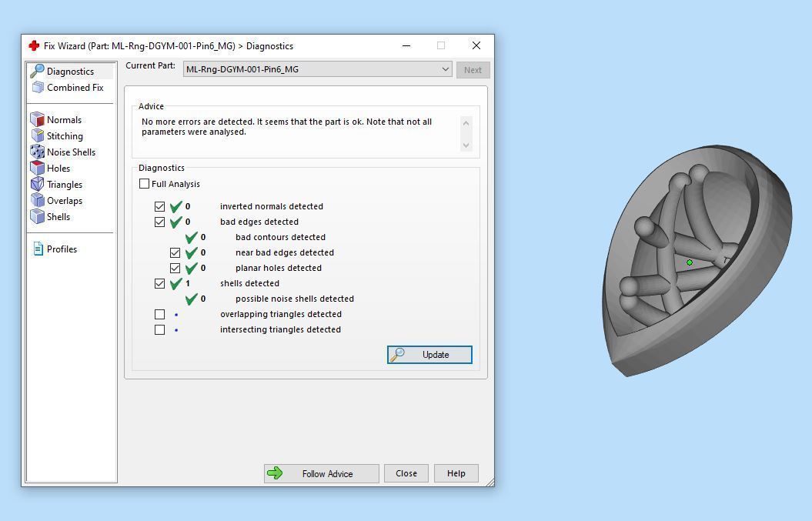Open the Diagnostics page in sidebar
Viewport: 812px width, 521px height.
[x=71, y=72]
